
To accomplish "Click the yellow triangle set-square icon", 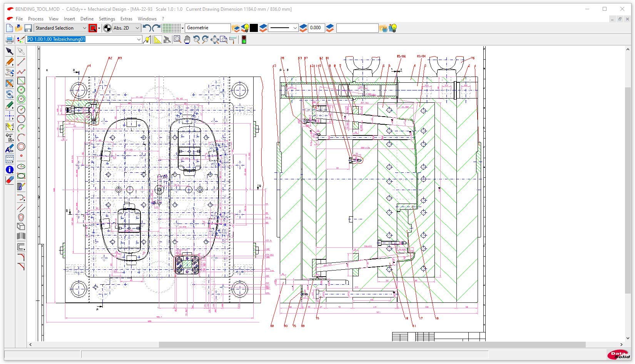I will 157,40.
